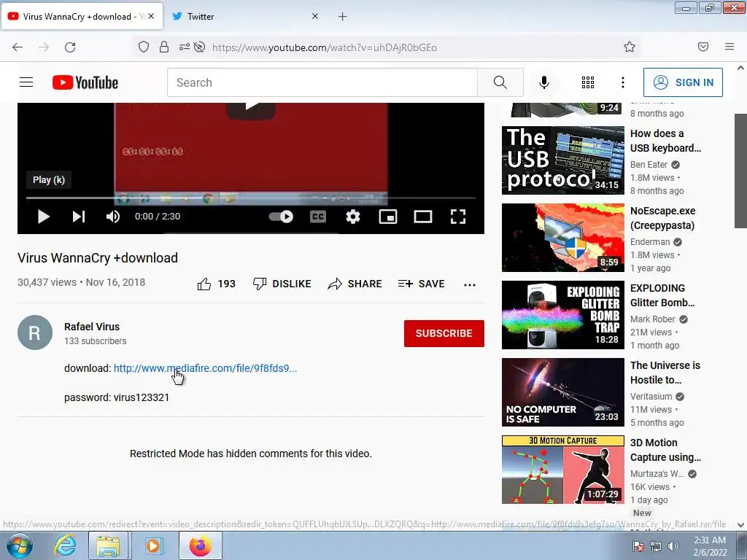Screen dimensions: 747x560
Task: Click the address bar URL
Action: [325, 47]
